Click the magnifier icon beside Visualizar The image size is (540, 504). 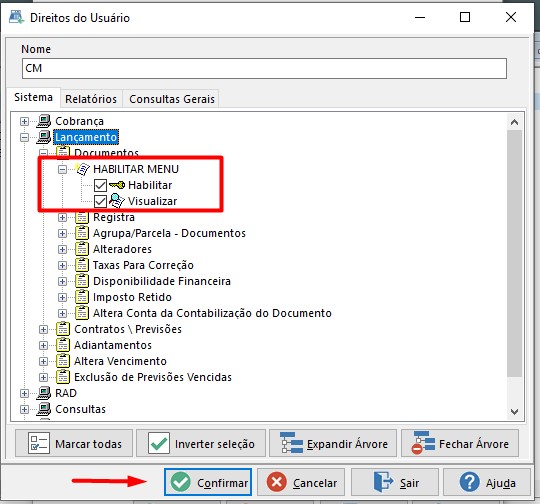tap(117, 201)
